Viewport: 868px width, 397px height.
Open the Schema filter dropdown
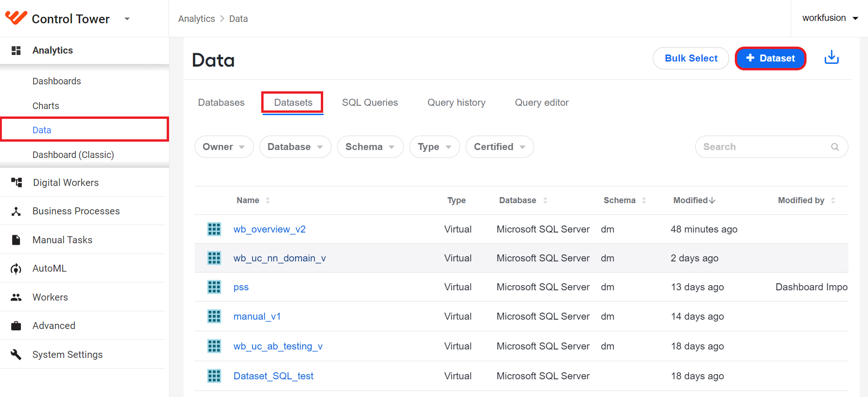pyautogui.click(x=370, y=147)
